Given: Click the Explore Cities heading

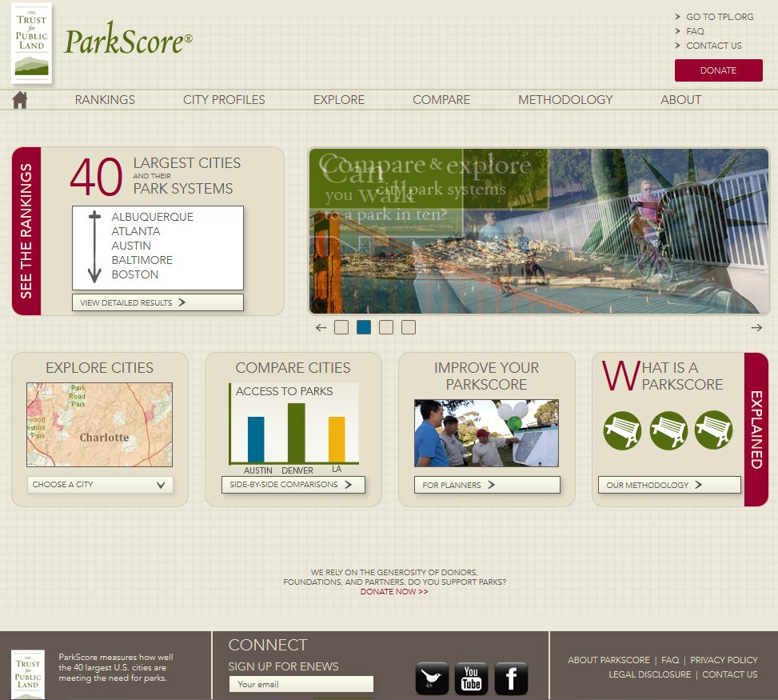Looking at the screenshot, I should tap(100, 368).
